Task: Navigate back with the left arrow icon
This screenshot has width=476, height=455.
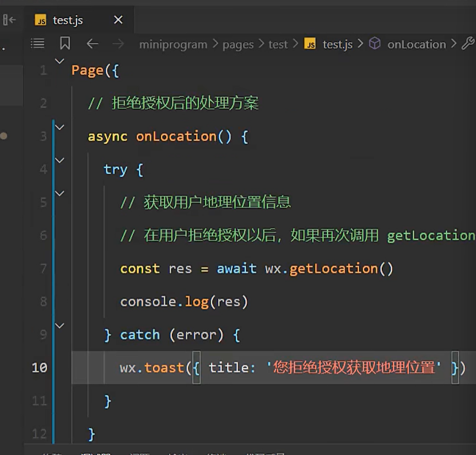Action: coord(92,44)
